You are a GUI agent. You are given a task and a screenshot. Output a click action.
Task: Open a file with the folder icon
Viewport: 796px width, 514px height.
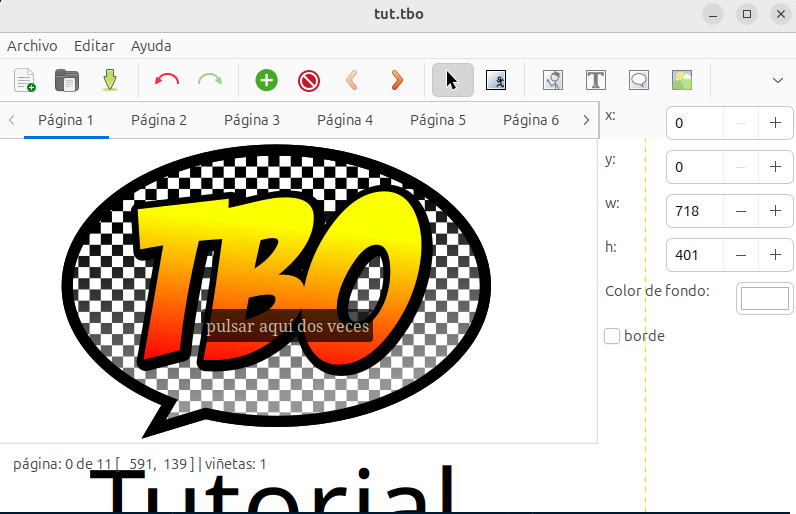(67, 80)
